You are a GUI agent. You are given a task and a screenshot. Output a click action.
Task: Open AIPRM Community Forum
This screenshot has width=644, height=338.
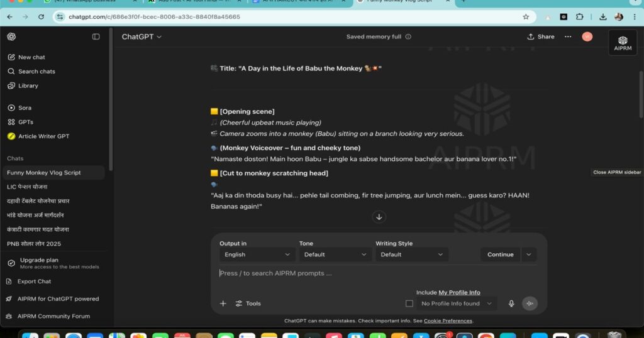click(x=48, y=316)
